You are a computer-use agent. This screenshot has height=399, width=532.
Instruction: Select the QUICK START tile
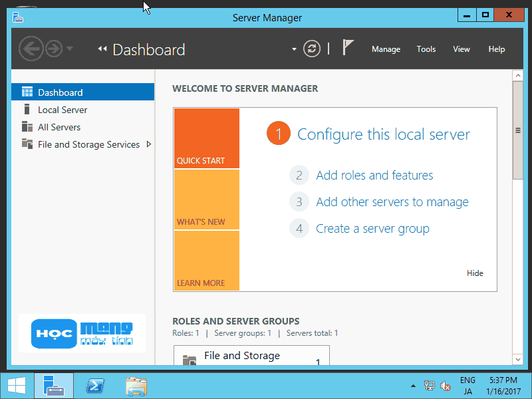coord(207,138)
